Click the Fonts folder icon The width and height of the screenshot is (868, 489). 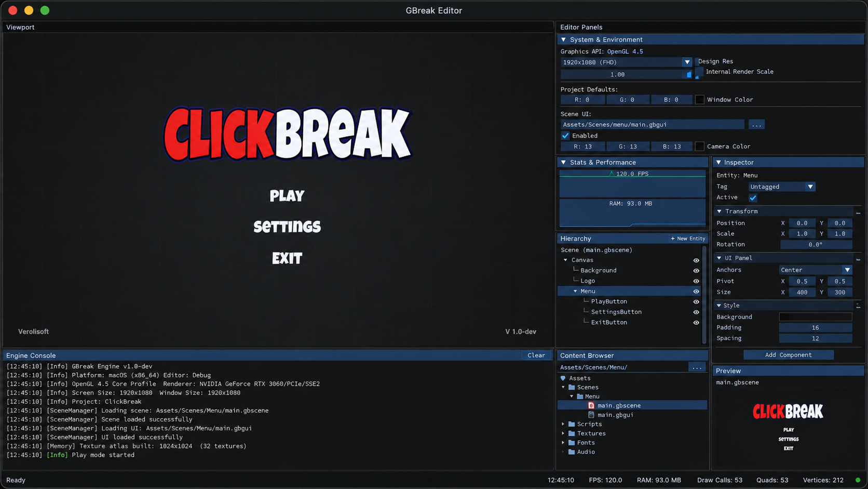click(572, 443)
